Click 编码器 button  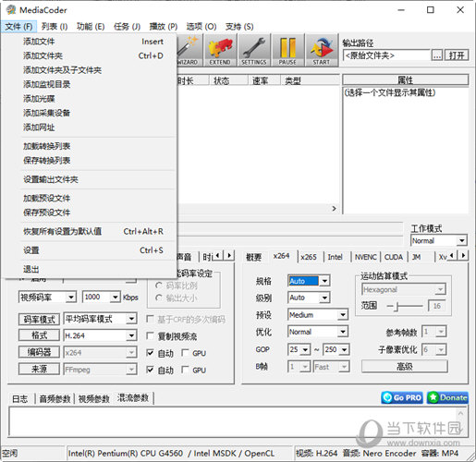pos(39,352)
